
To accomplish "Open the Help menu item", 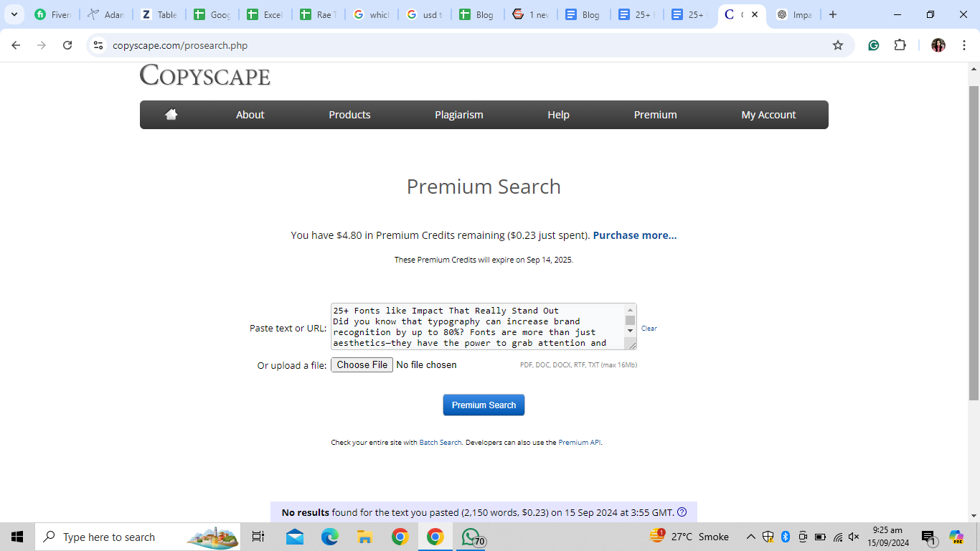I will [x=558, y=115].
